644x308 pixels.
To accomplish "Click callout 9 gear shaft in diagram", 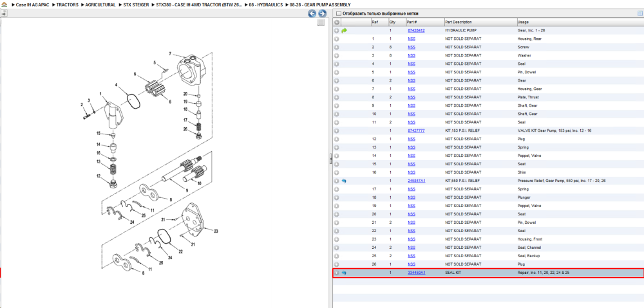I will [x=187, y=191].
